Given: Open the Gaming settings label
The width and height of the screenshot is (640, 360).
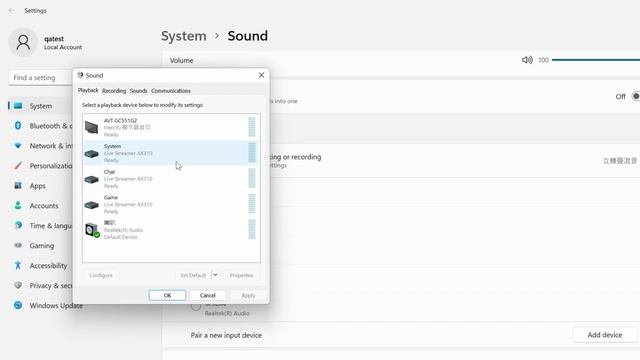Looking at the screenshot, I should pos(42,246).
